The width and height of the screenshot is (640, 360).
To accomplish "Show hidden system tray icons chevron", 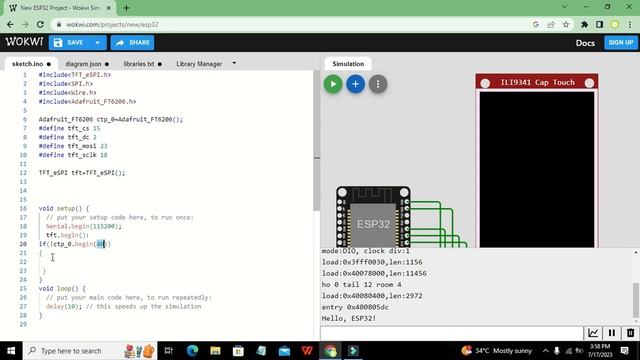I will [546, 351].
